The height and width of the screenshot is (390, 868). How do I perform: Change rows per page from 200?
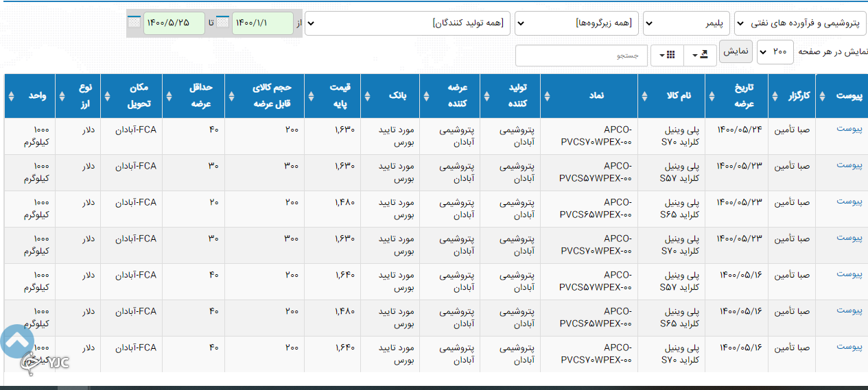pos(775,52)
